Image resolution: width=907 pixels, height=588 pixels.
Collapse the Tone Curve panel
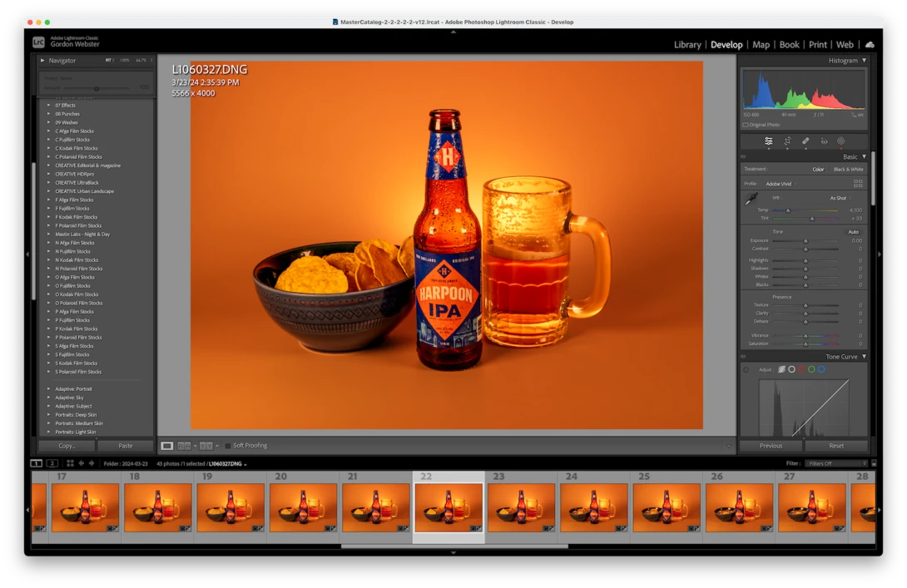coord(865,357)
